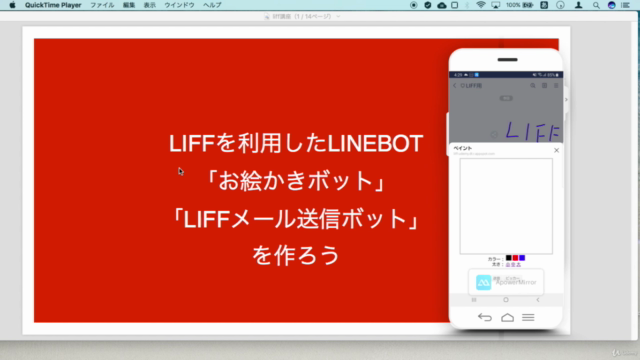Click the screen recording status icon
The height and width of the screenshot is (360, 640).
click(x=413, y=5)
